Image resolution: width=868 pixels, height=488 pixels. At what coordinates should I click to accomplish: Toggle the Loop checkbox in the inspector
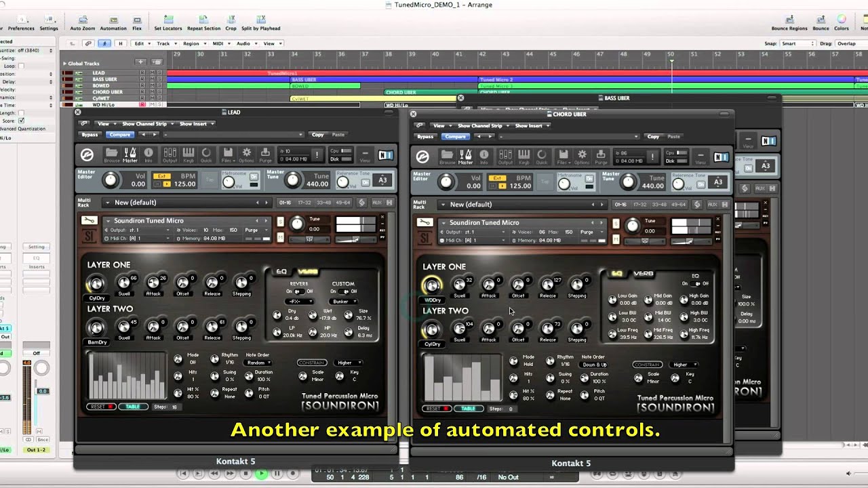(x=21, y=66)
